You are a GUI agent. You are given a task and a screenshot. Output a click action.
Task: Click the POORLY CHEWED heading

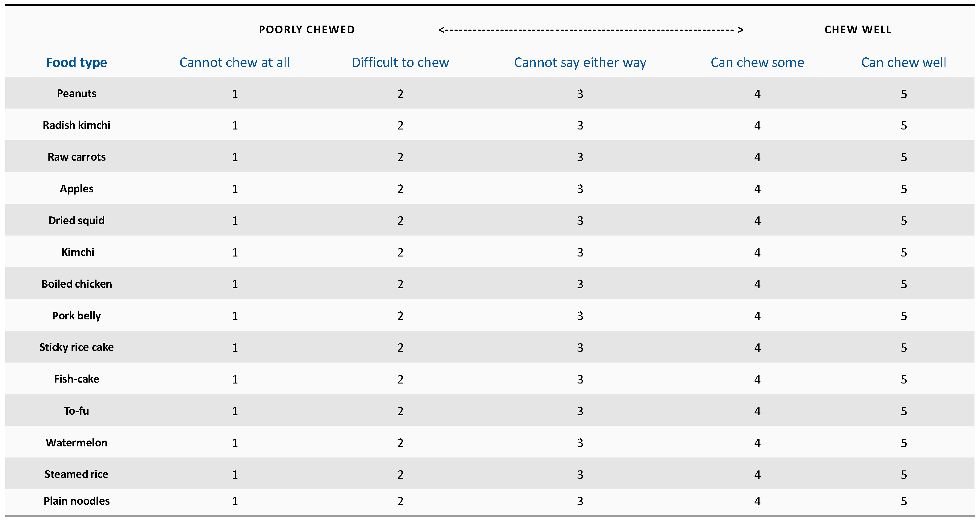pos(307,30)
